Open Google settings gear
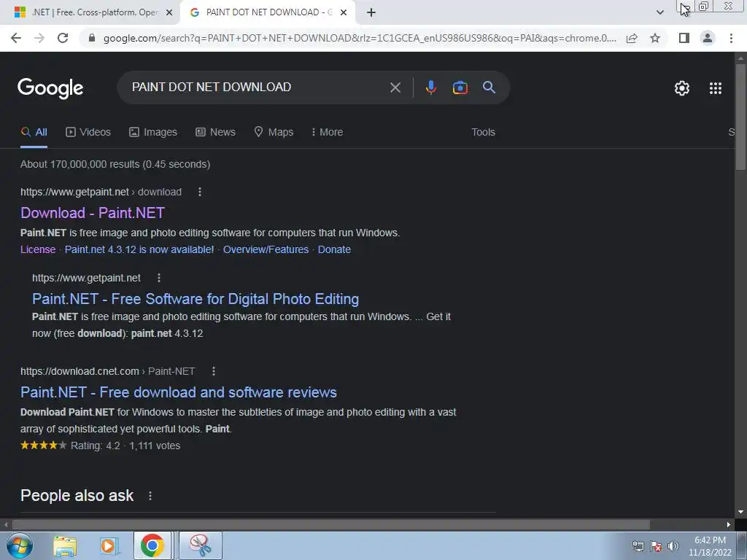 [x=682, y=88]
